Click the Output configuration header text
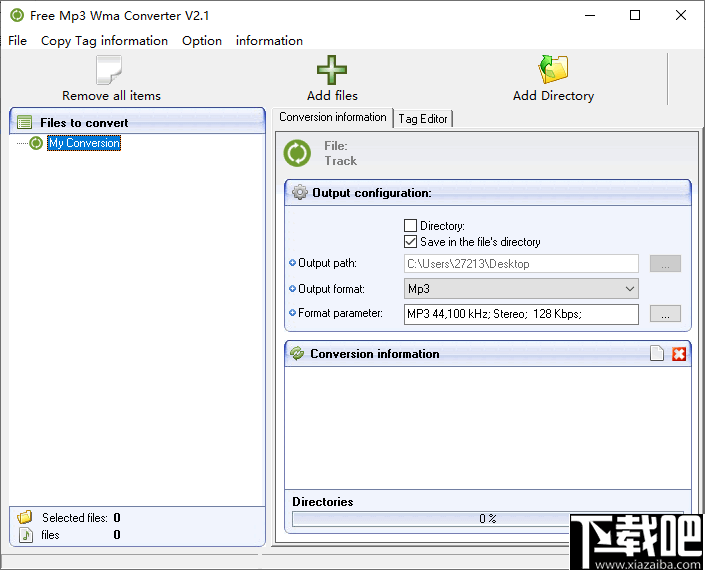The image size is (705, 570). (372, 193)
